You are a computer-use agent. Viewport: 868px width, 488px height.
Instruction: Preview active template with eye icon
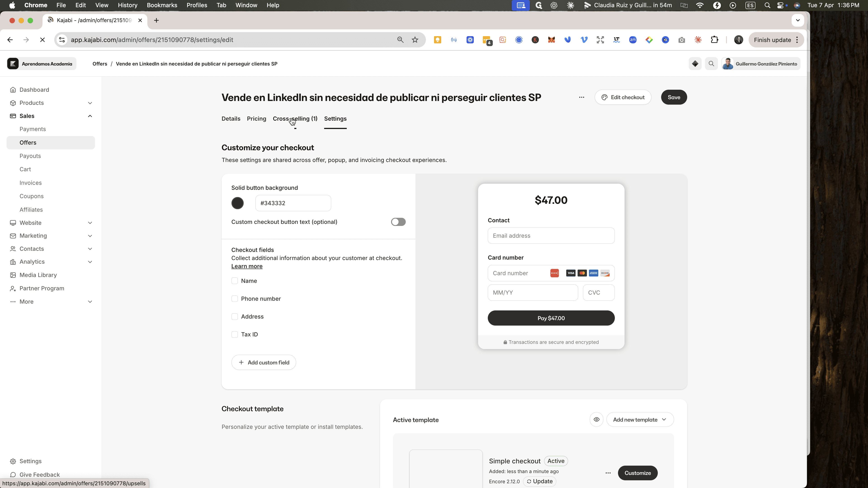[597, 420]
